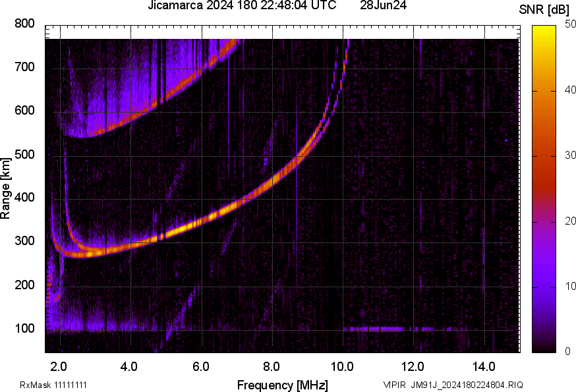576x392 pixels.
Task: Click the range tick label '200'
Action: pos(24,285)
